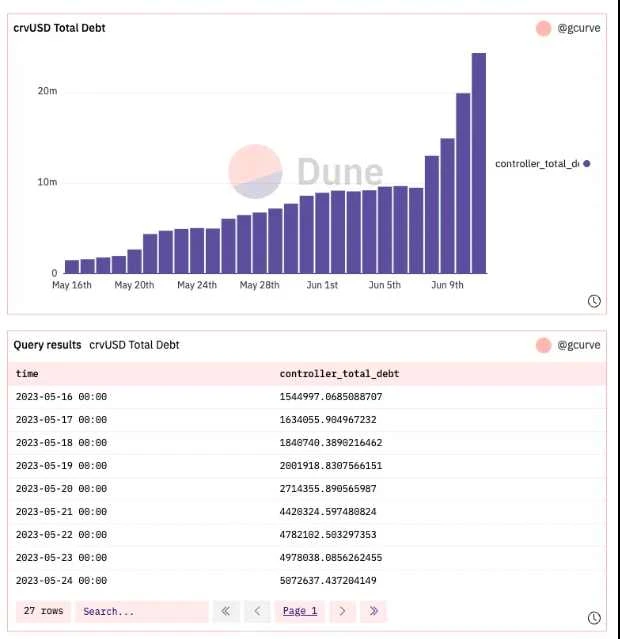Sort by controller_total_debt column header
The width and height of the screenshot is (620, 639).
339,374
